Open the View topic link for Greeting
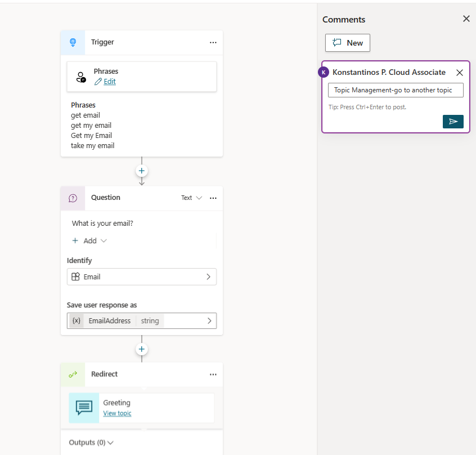This screenshot has height=455, width=476. [x=117, y=413]
